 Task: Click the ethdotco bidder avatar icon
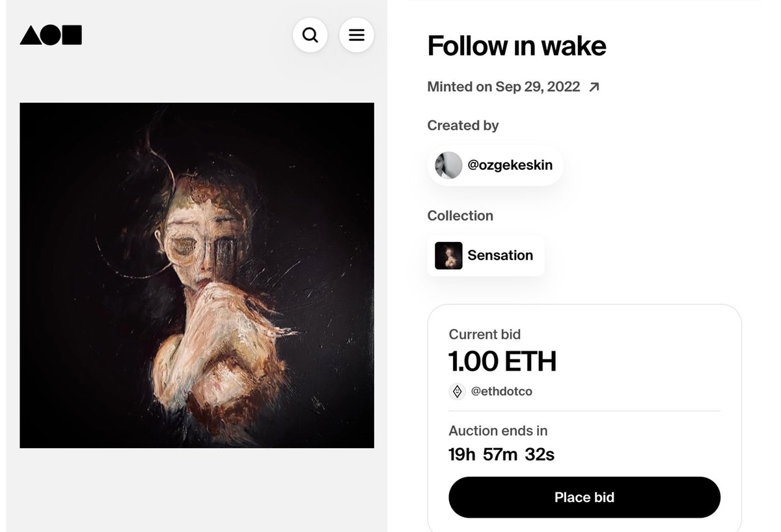point(457,392)
